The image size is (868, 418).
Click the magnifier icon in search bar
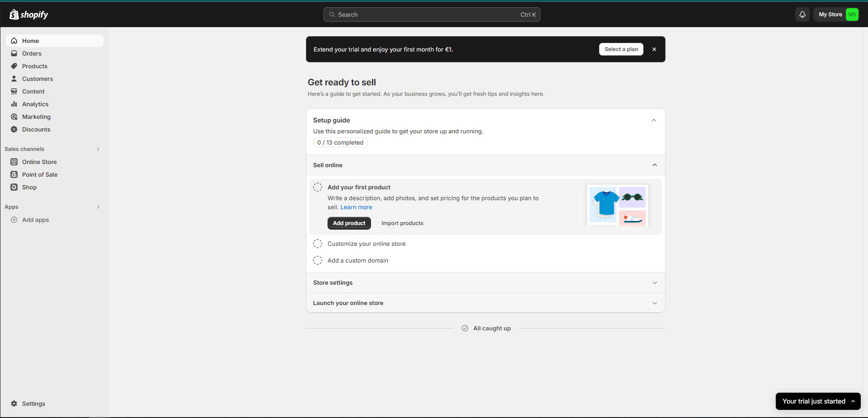pyautogui.click(x=332, y=14)
